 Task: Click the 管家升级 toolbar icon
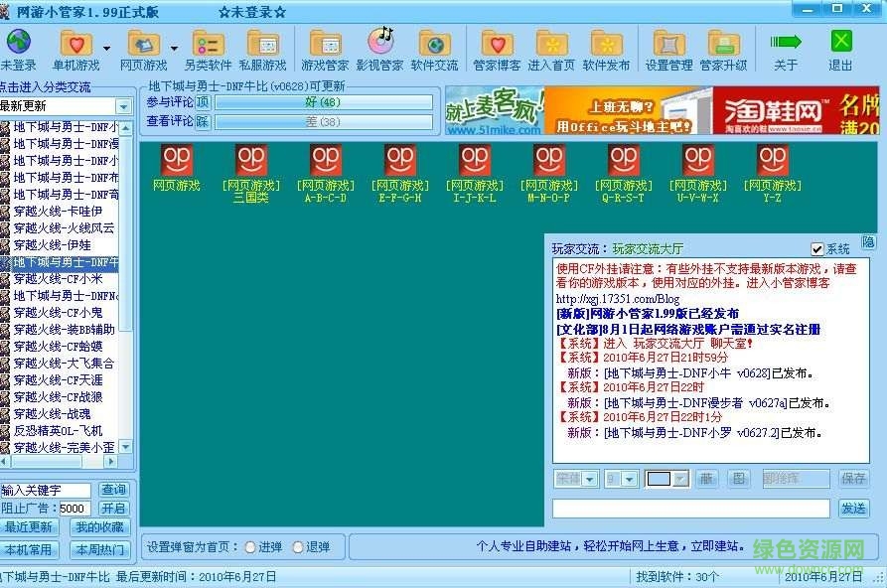[x=723, y=43]
